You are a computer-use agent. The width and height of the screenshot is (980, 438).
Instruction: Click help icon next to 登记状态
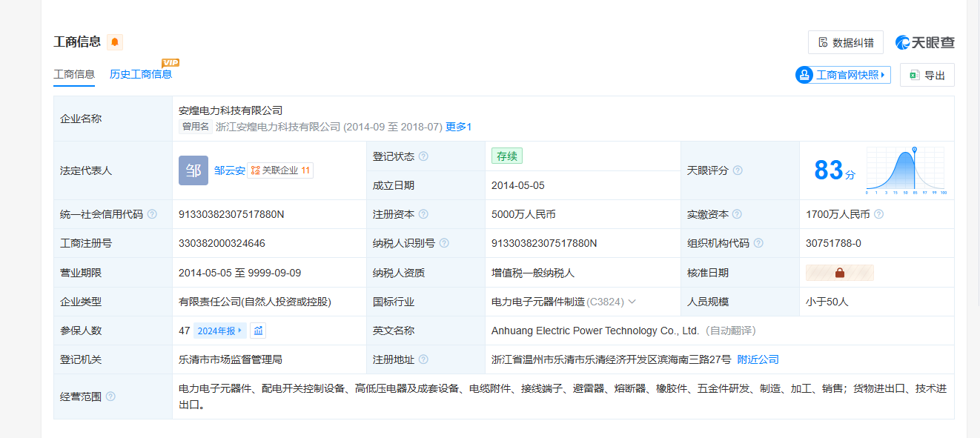pyautogui.click(x=423, y=156)
